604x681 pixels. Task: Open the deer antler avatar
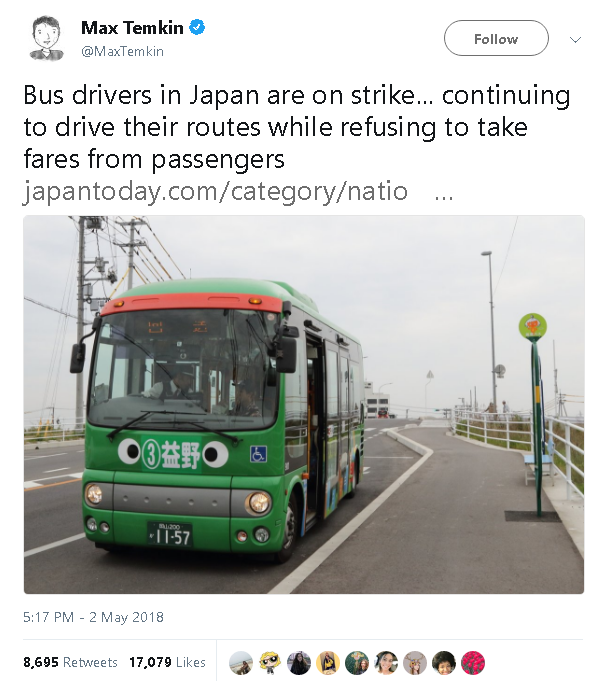[415, 663]
